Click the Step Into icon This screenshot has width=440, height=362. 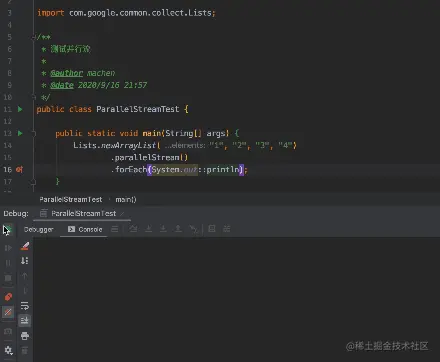(x=149, y=229)
